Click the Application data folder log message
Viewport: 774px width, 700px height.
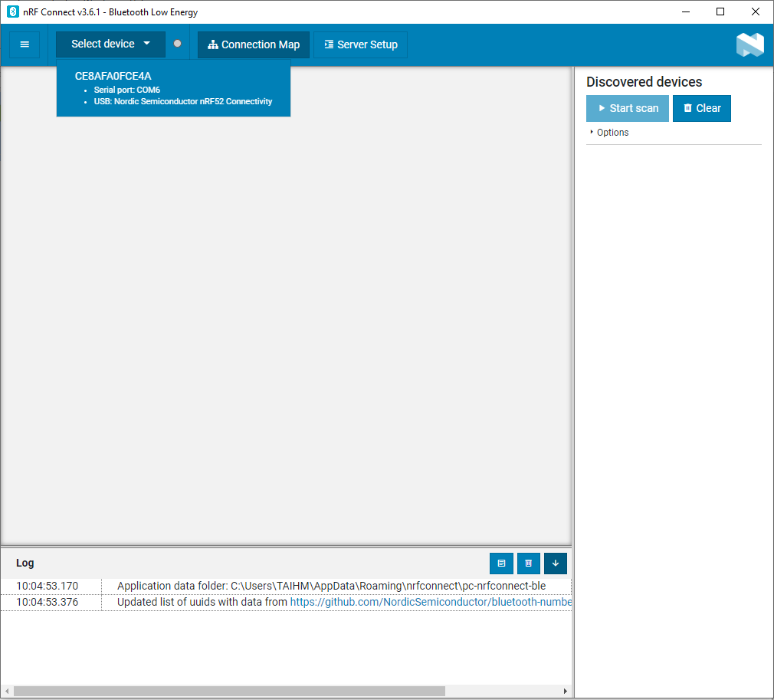pyautogui.click(x=331, y=586)
